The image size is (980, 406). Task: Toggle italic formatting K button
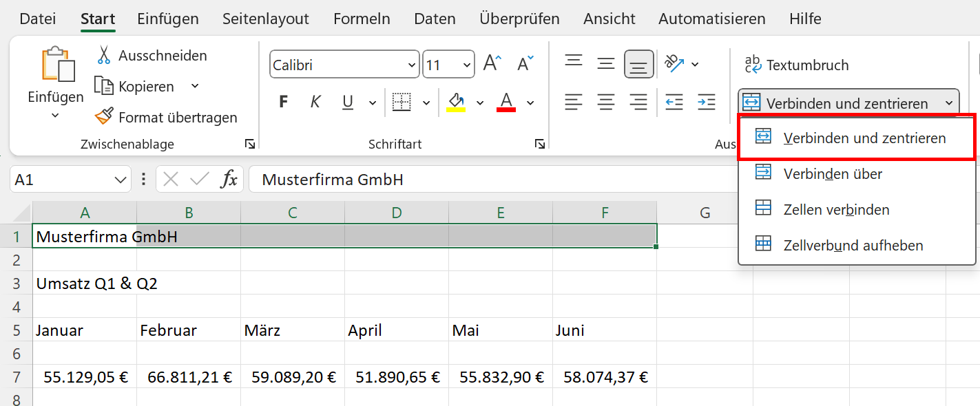click(x=315, y=103)
